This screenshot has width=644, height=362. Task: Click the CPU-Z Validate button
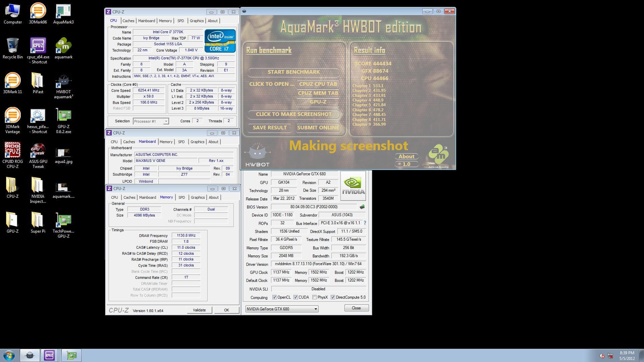click(199, 310)
